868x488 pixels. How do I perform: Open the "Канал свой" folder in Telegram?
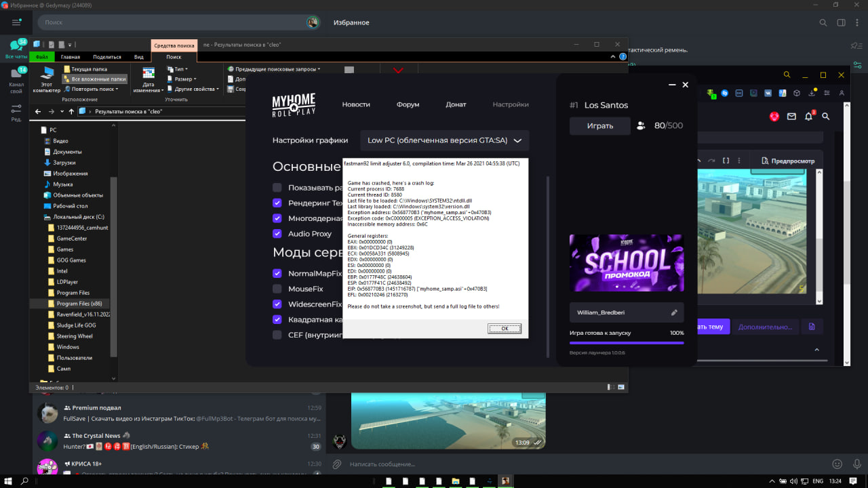[x=16, y=81]
